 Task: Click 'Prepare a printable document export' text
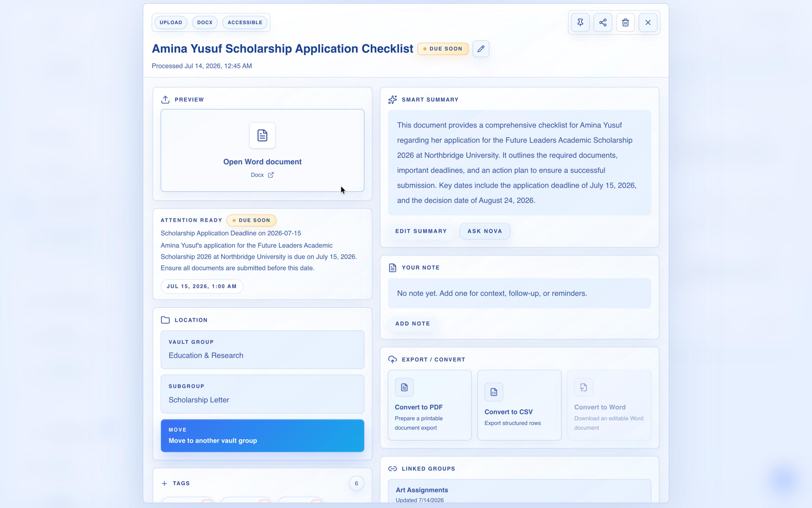[418, 423]
